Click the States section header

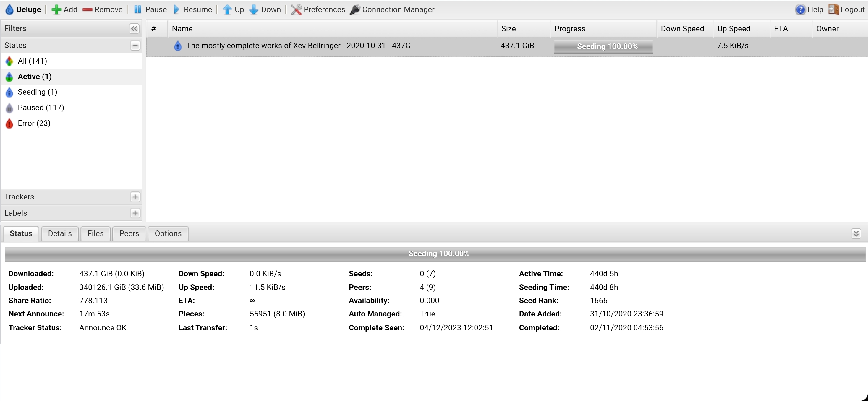click(71, 46)
